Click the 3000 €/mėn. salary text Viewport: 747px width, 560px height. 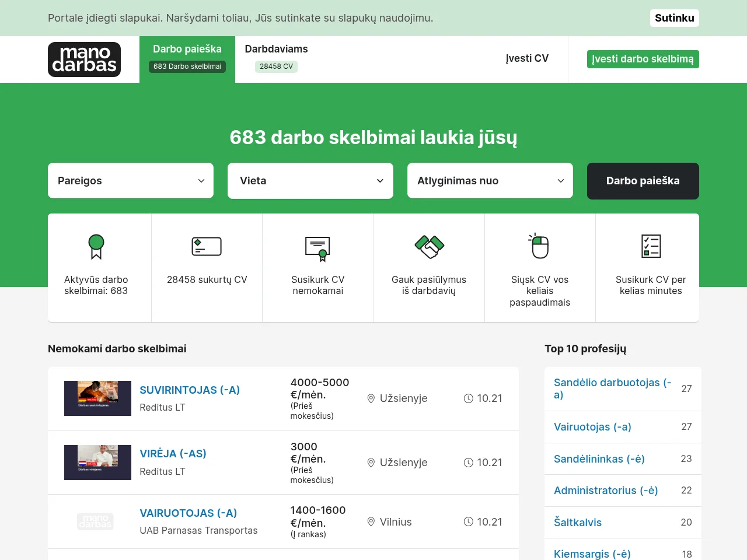[x=308, y=453]
